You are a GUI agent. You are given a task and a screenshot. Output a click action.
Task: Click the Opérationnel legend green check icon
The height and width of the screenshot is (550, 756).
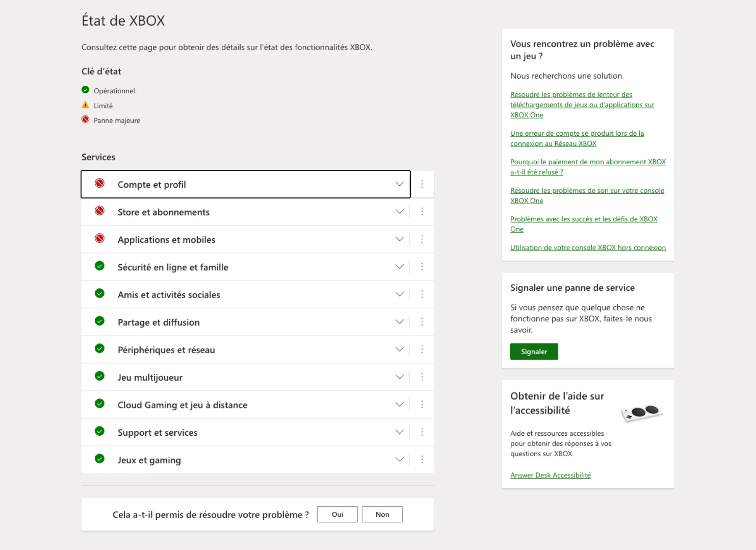85,90
